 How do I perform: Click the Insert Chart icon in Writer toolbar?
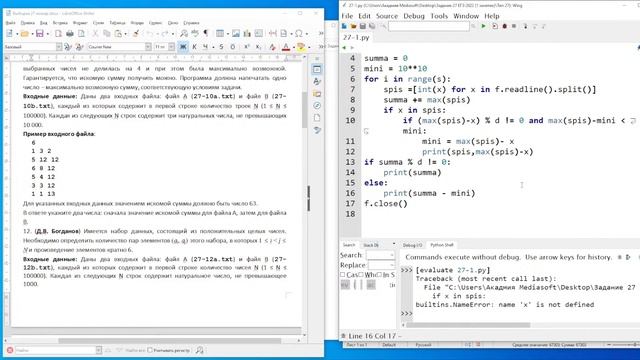tap(247, 33)
